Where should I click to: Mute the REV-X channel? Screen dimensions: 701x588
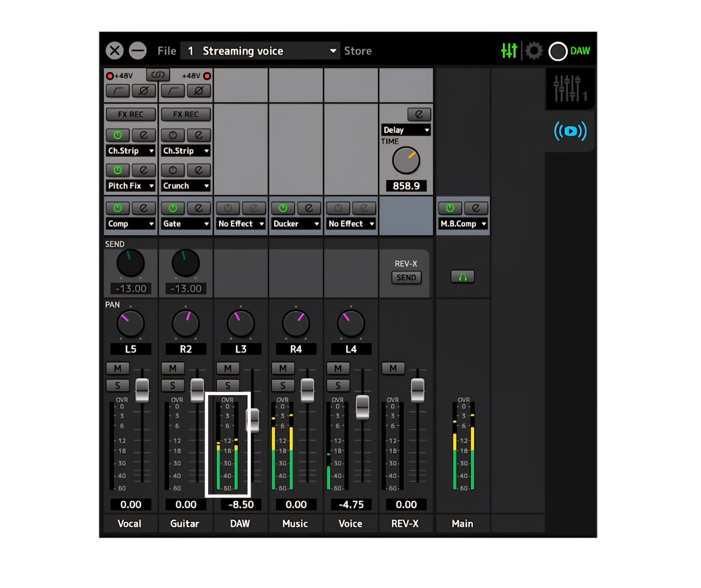click(x=393, y=368)
